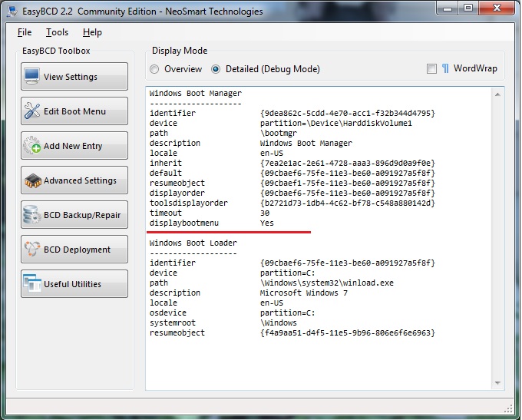
Task: Click the \bootmgr path value
Action: coord(279,134)
